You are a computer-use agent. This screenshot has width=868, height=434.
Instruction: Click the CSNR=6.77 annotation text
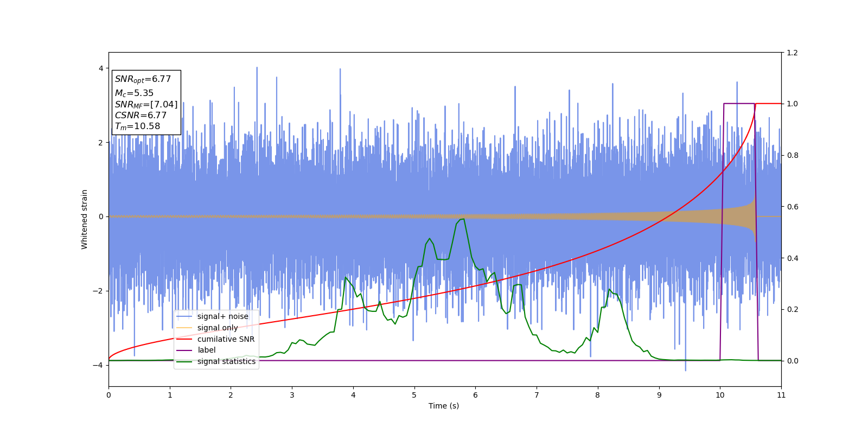pos(141,116)
